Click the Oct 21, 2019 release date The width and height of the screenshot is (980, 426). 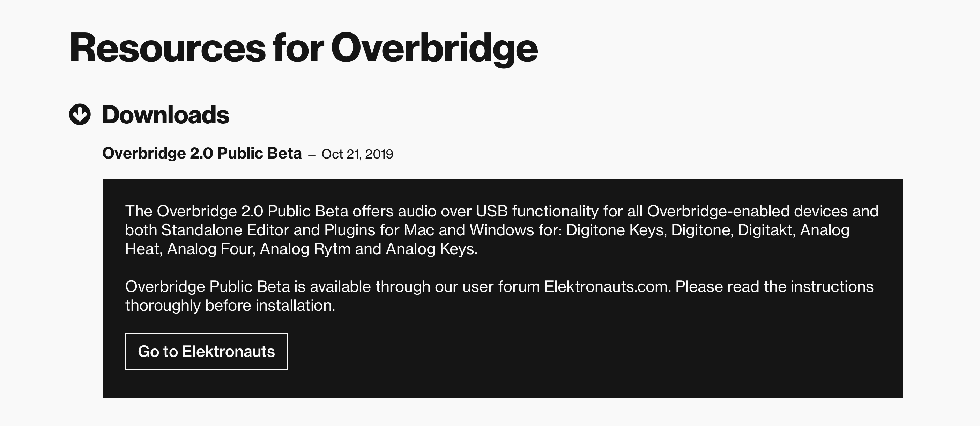[357, 154]
